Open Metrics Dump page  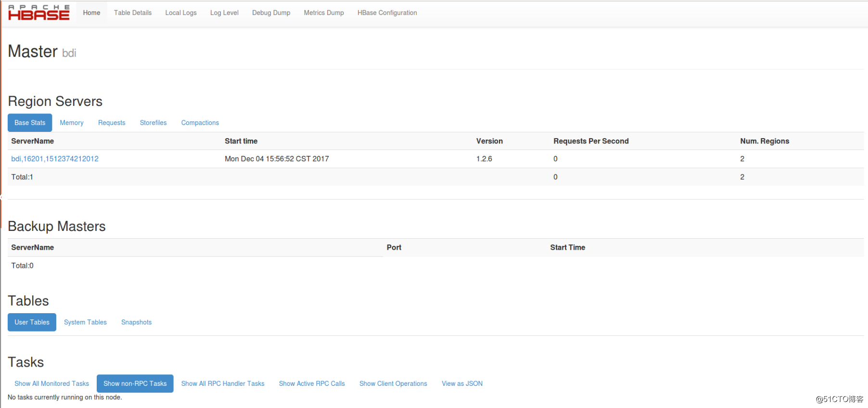coord(324,13)
